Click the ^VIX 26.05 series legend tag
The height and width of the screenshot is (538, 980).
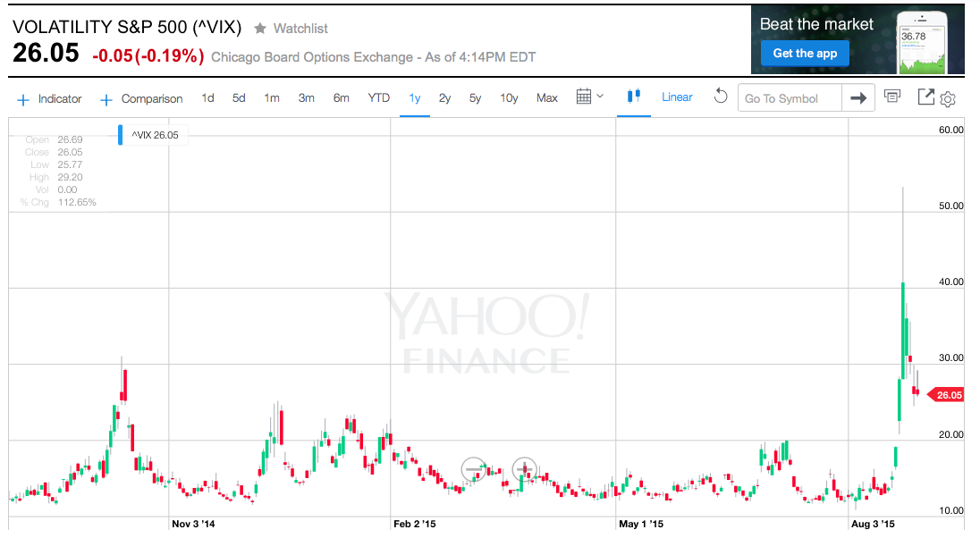point(155,135)
